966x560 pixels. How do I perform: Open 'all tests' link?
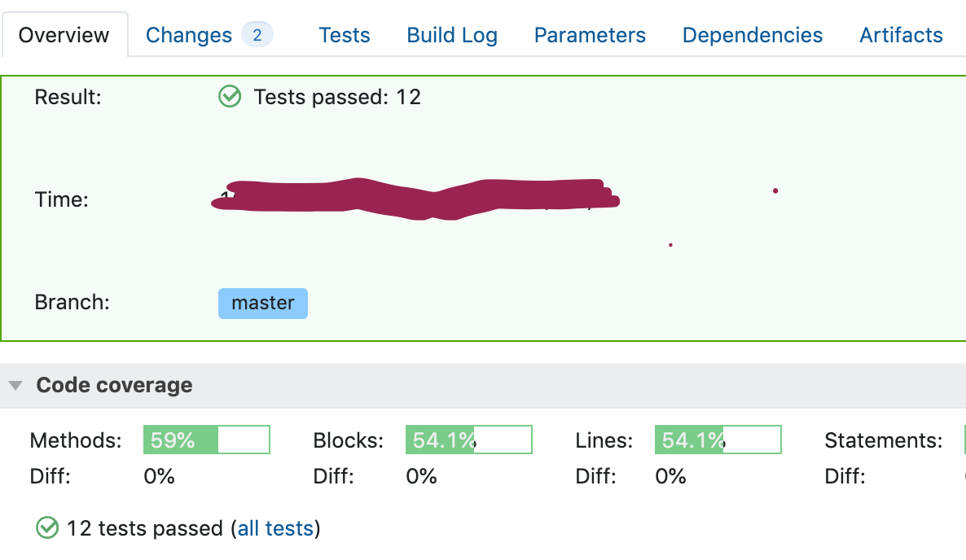(x=274, y=527)
